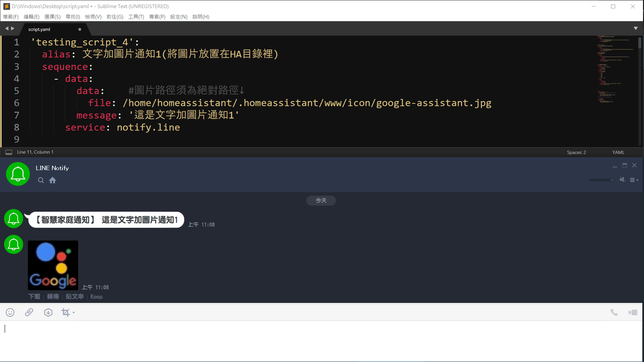Click the LINE Notify bell profile icon
The image size is (644, 362).
18,173
